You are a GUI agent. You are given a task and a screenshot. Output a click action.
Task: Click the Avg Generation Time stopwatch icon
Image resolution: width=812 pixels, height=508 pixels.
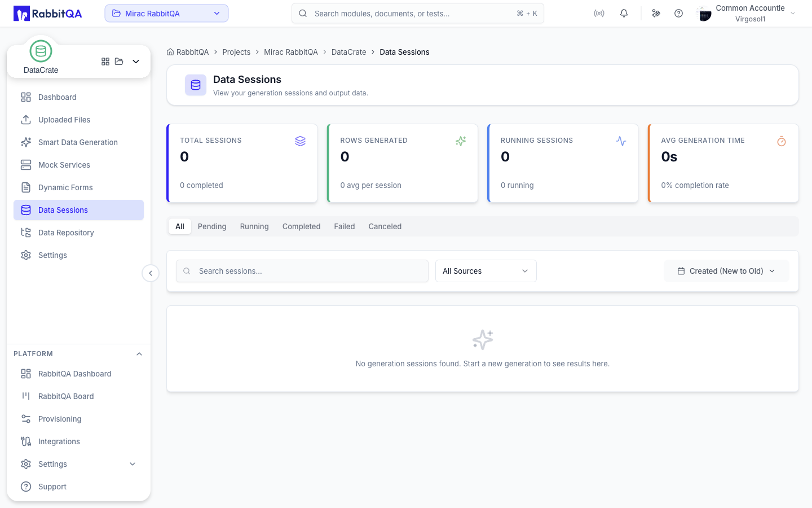coord(782,141)
